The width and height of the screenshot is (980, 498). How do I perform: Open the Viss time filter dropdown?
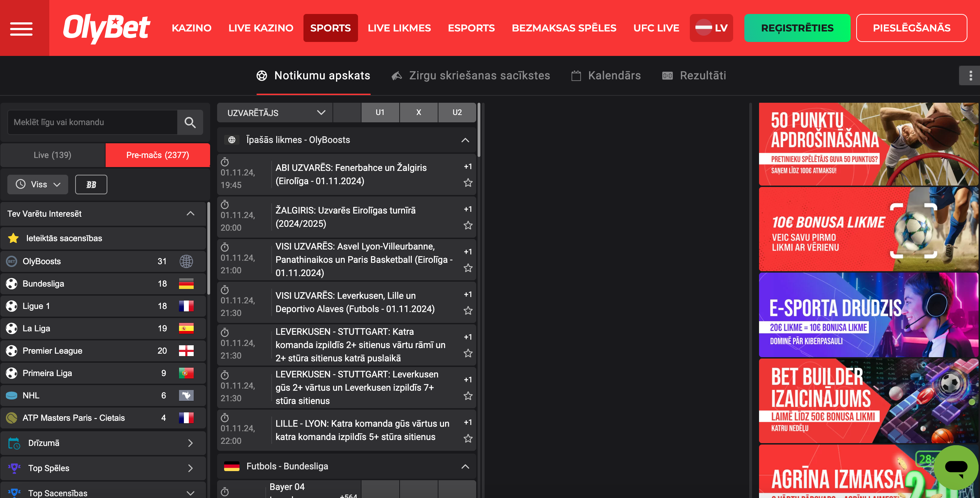38,185
